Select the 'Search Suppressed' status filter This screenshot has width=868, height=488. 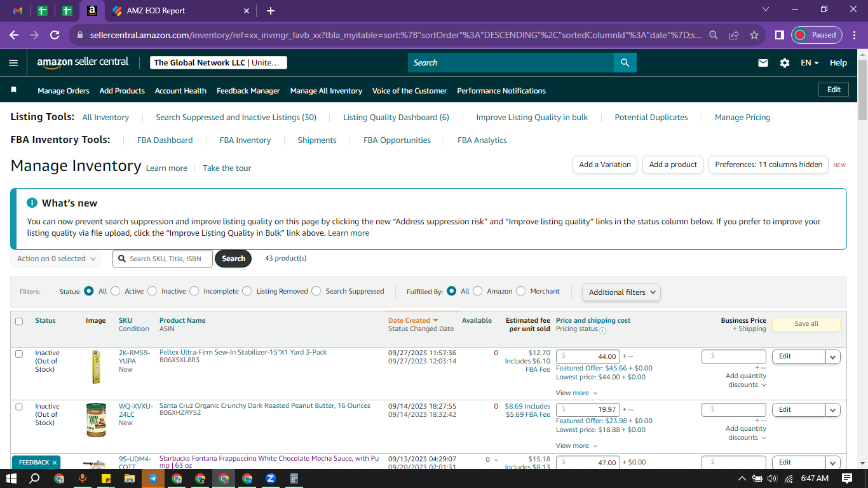316,291
